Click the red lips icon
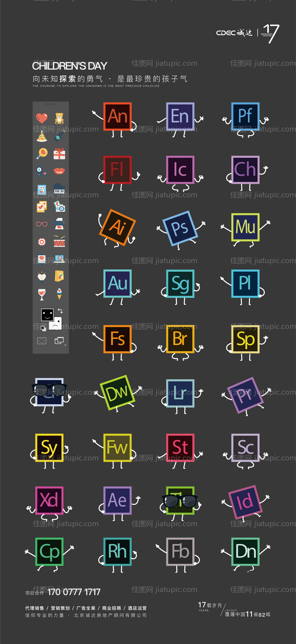 (x=59, y=171)
